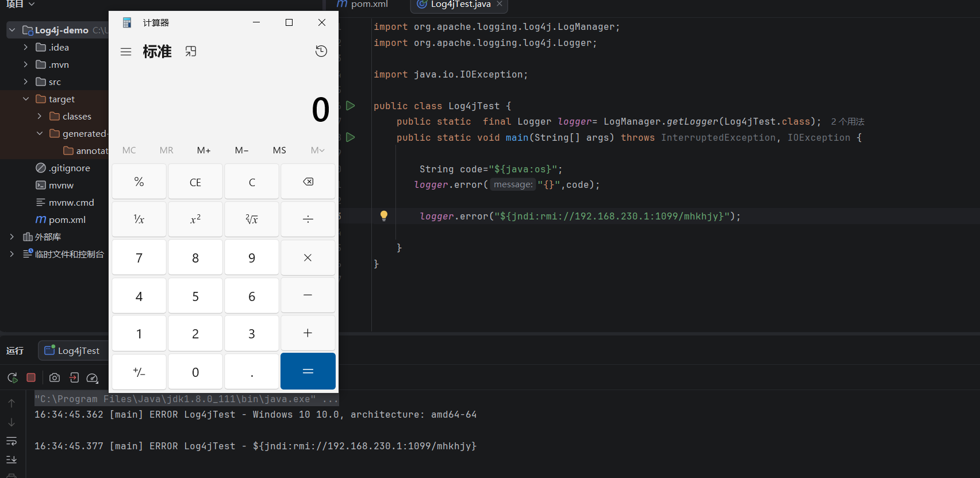The height and width of the screenshot is (478, 980).
Task: Click the C clear button
Action: pos(252,182)
